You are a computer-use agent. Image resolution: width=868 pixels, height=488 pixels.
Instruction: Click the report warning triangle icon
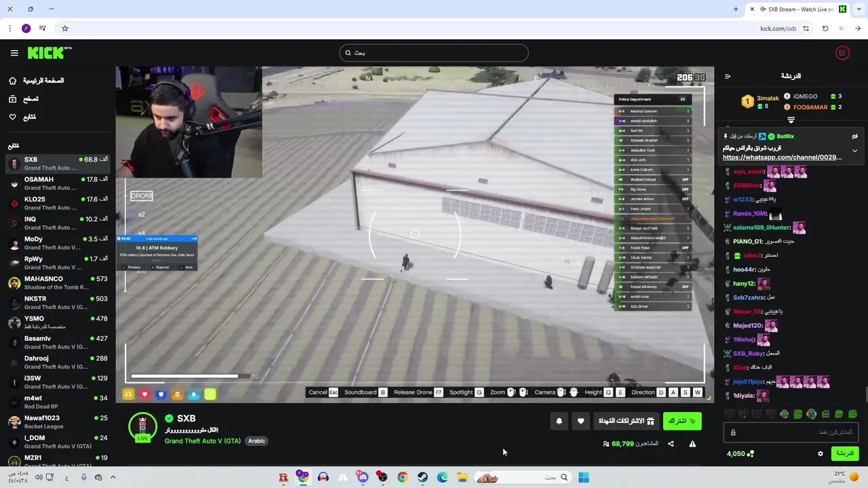[692, 444]
